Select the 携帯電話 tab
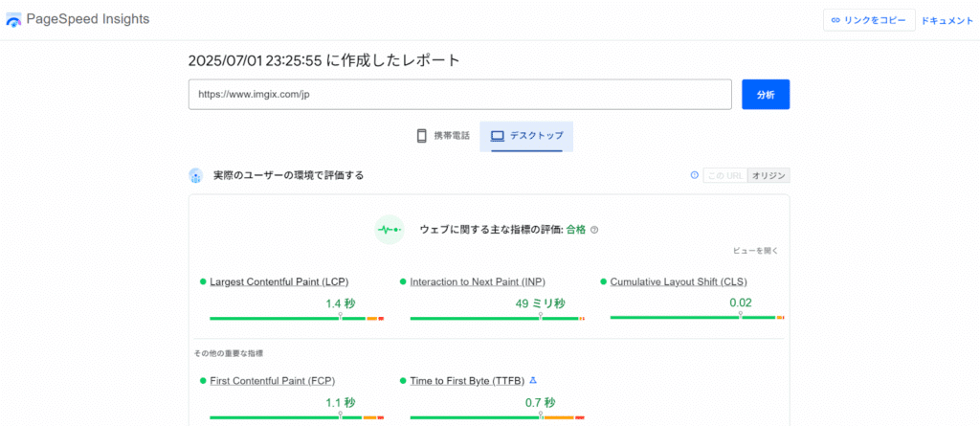Viewport: 980px width, 426px height. [x=442, y=136]
